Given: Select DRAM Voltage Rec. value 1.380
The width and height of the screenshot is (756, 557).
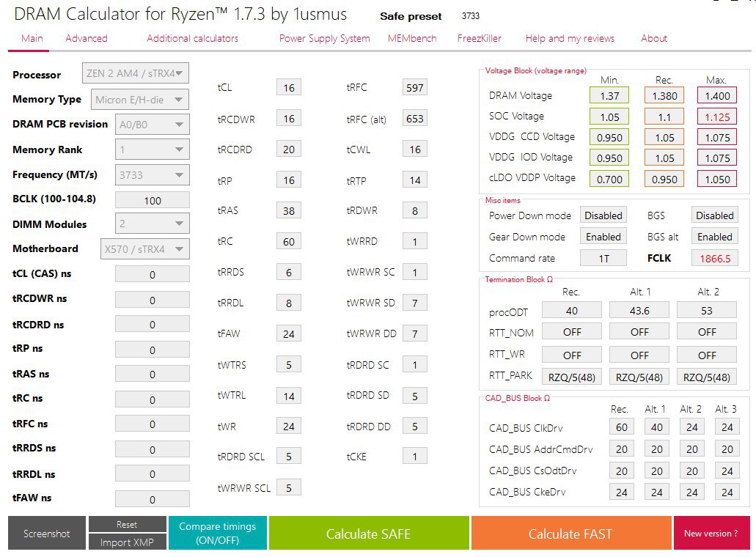Looking at the screenshot, I should pos(664,95).
